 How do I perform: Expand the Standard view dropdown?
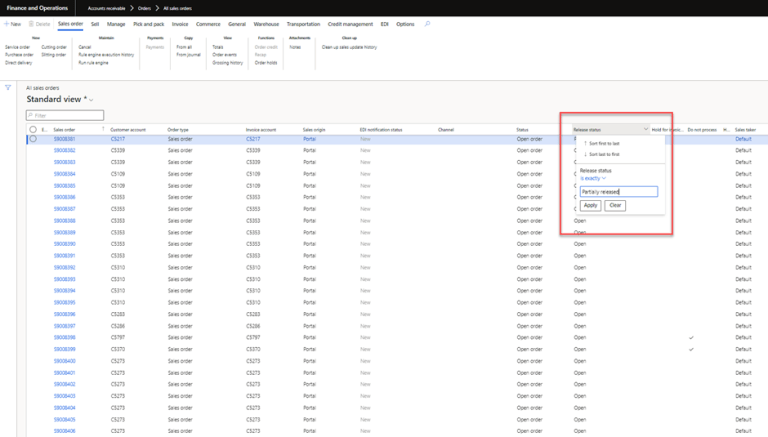[91, 100]
